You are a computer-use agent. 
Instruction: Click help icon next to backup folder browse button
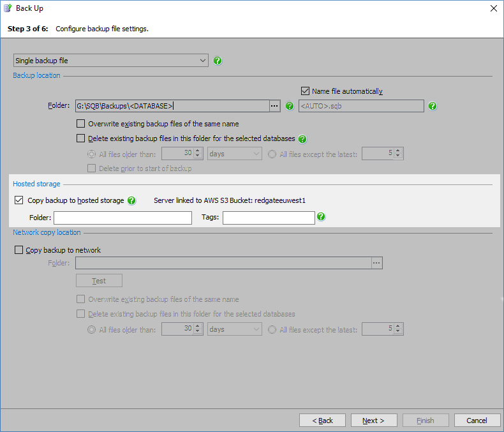point(290,106)
